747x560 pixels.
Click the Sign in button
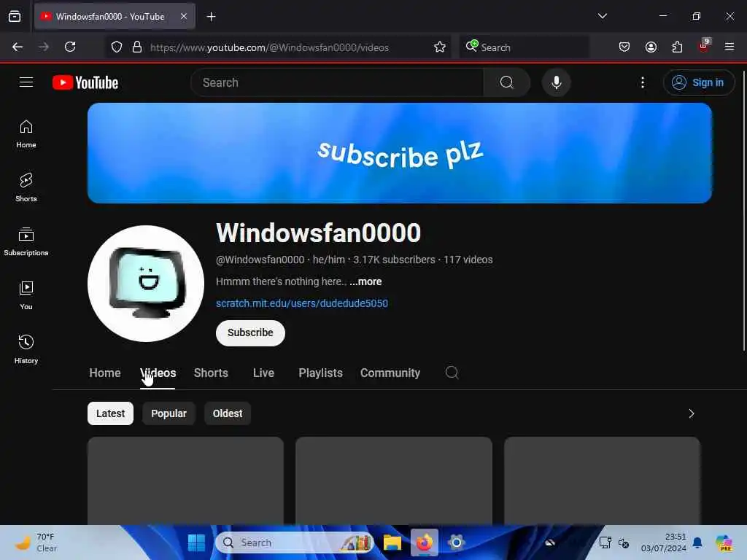tap(698, 82)
